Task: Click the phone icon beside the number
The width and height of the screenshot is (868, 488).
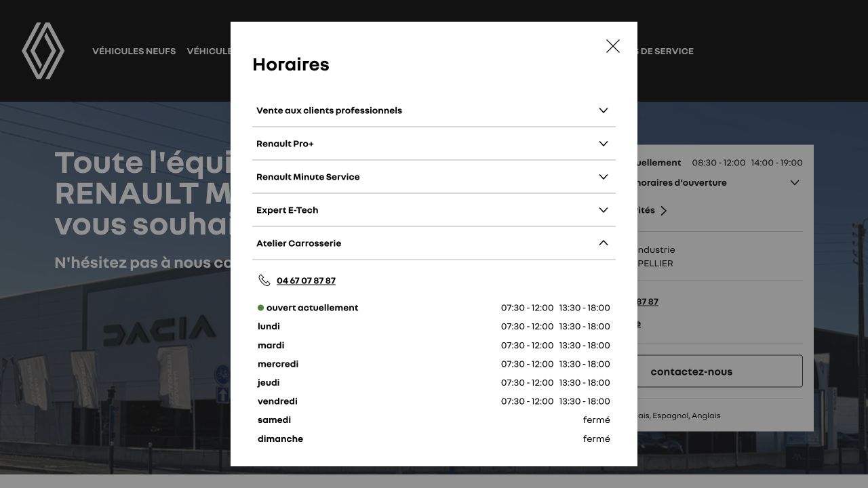Action: (264, 281)
